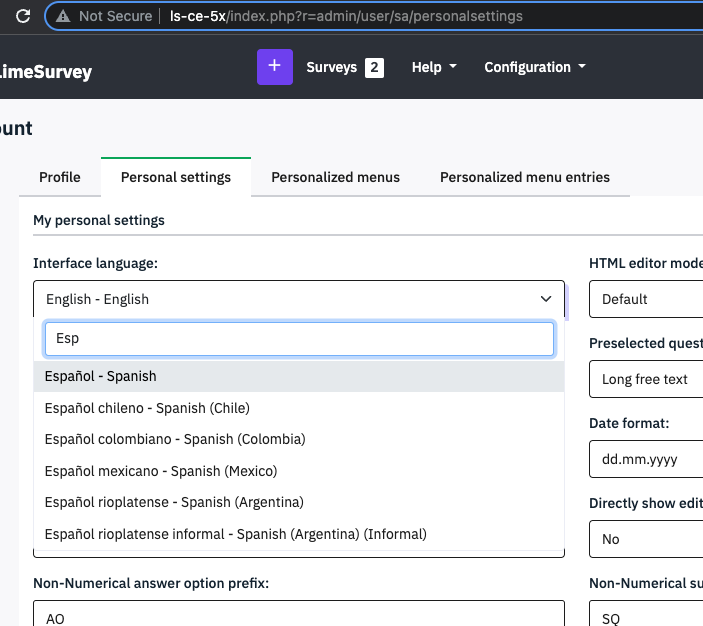Open the Personalized menu entries tab
The height and width of the screenshot is (626, 703).
524,177
